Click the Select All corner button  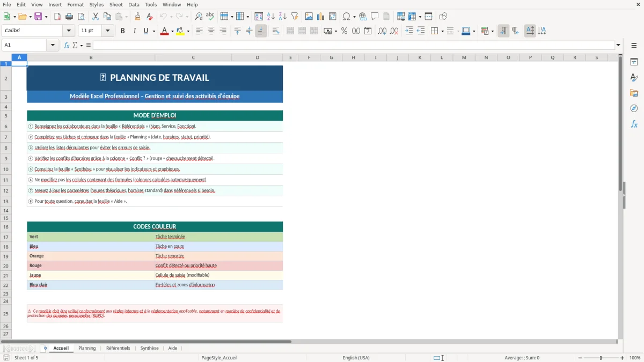pyautogui.click(x=6, y=57)
